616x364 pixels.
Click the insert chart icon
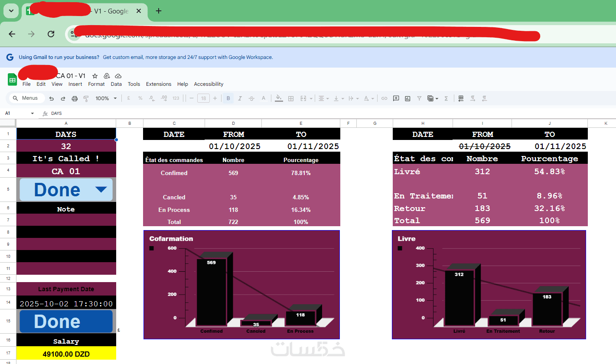pyautogui.click(x=407, y=98)
